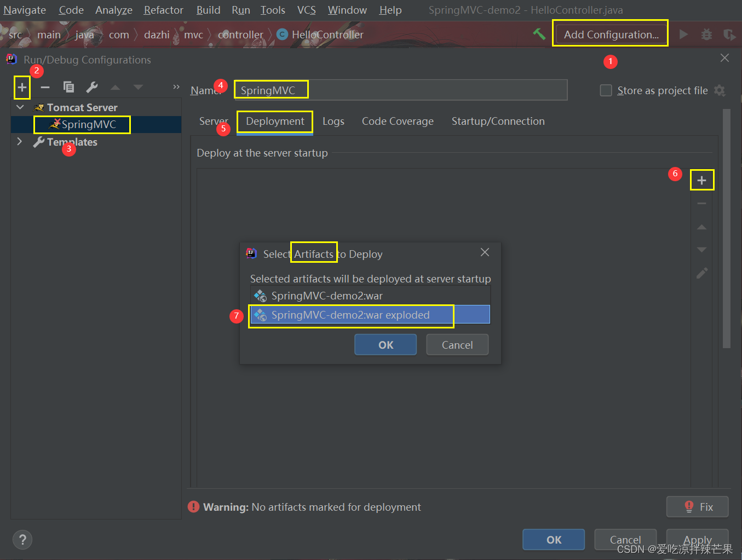This screenshot has width=742, height=560.
Task: Move configuration down with the arrow icon
Action: (138, 87)
